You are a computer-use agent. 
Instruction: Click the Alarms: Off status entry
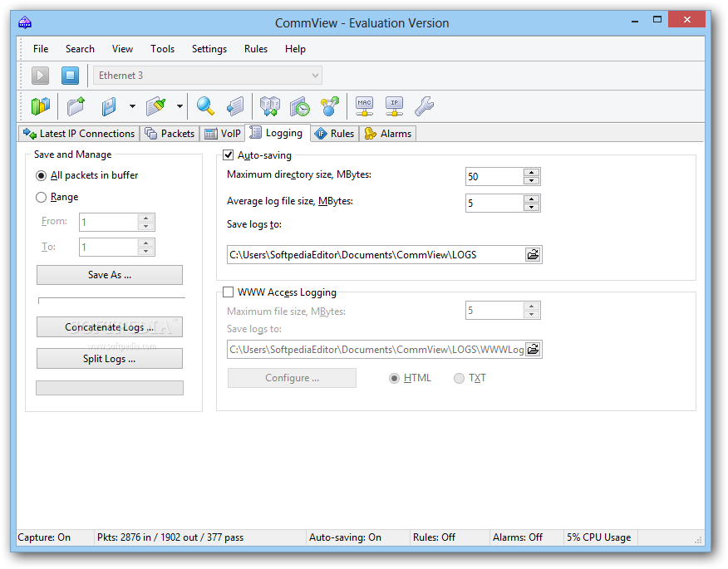518,537
